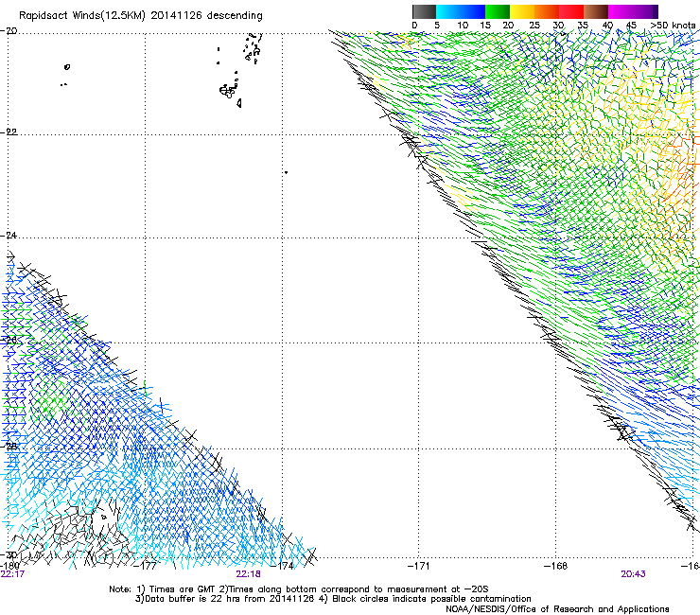700x615 pixels.
Task: Click the '-171' longitude axis label
Action: [418, 566]
